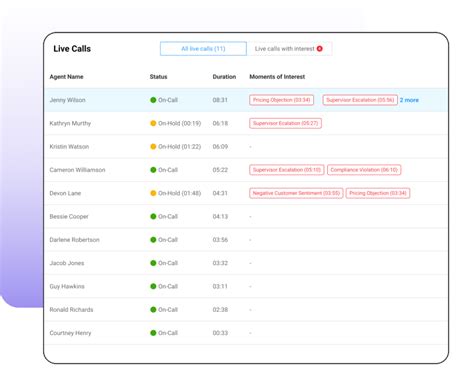Screen dimensions: 474x370
Task: Click duration 06:09 in Kristin Watson row
Action: [x=220, y=147]
